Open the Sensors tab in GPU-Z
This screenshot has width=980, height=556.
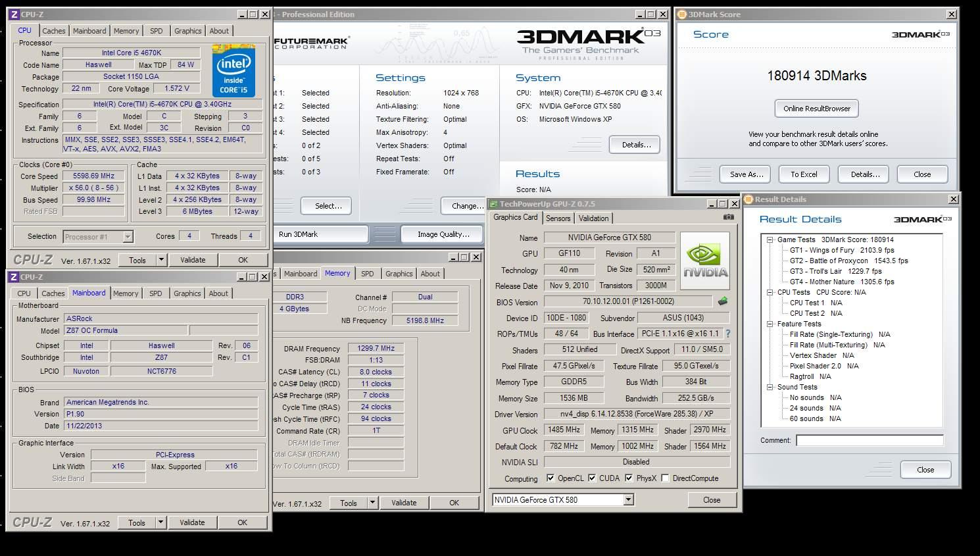558,218
